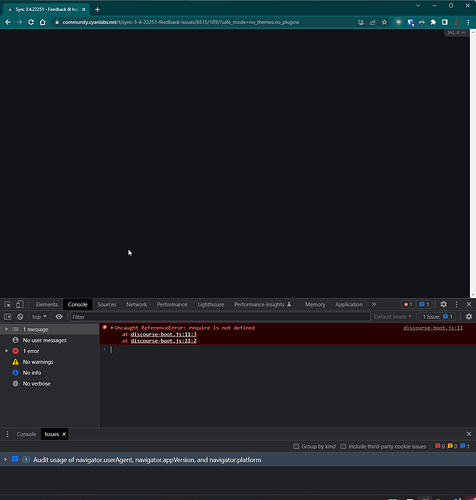Select the No warnings filter
The width and height of the screenshot is (476, 500).
(x=38, y=362)
